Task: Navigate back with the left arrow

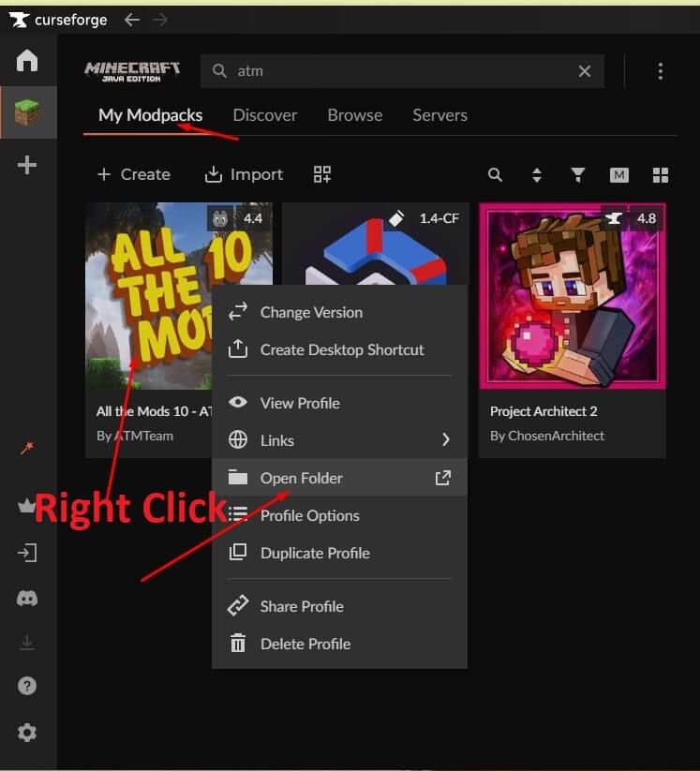Action: tap(132, 20)
